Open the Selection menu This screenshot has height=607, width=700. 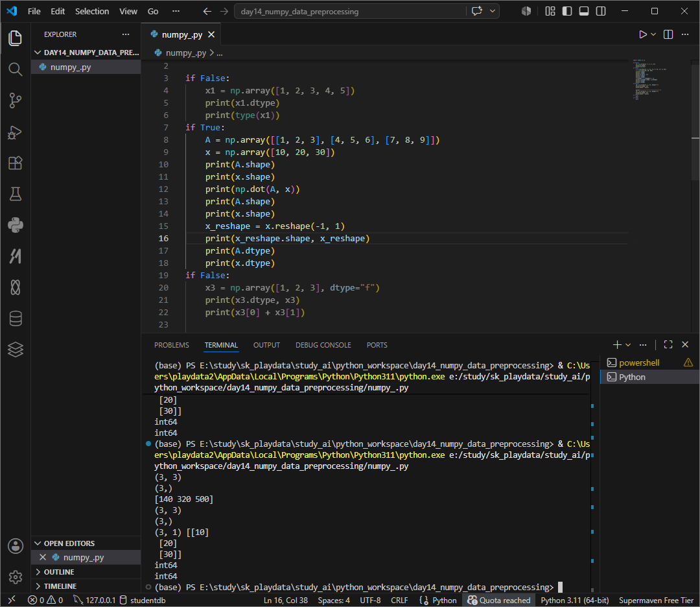pyautogui.click(x=92, y=11)
